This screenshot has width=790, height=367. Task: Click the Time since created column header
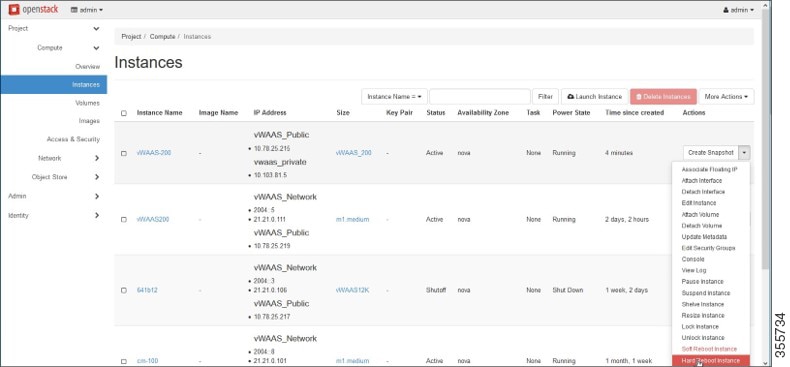click(634, 113)
